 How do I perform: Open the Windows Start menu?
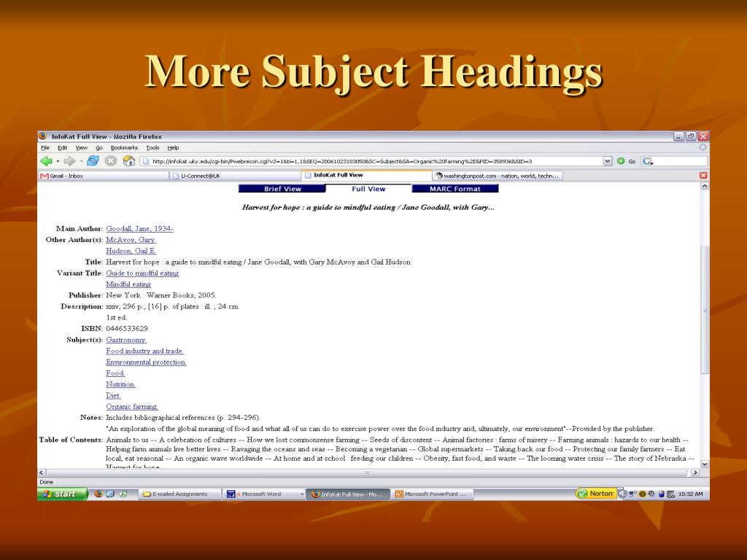tap(63, 494)
